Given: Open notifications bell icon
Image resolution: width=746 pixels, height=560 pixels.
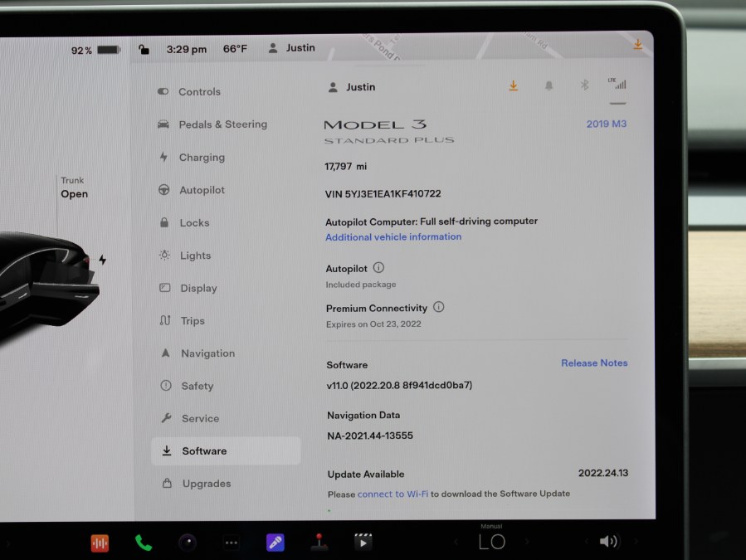Looking at the screenshot, I should [549, 85].
